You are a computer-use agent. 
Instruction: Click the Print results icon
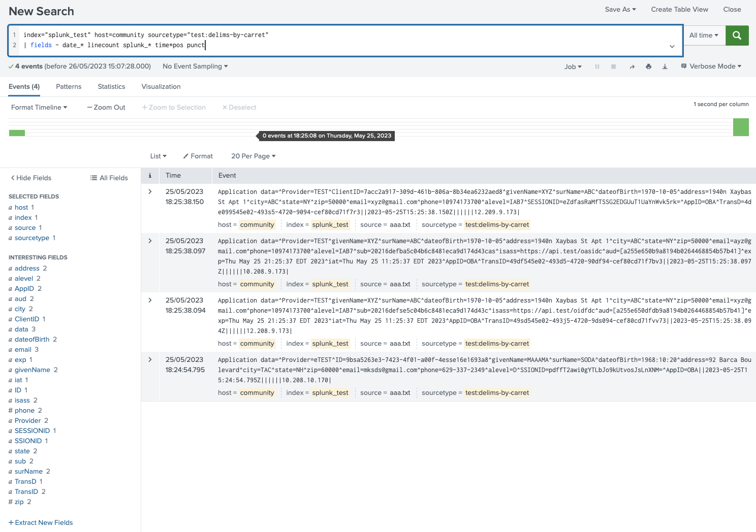pos(648,66)
